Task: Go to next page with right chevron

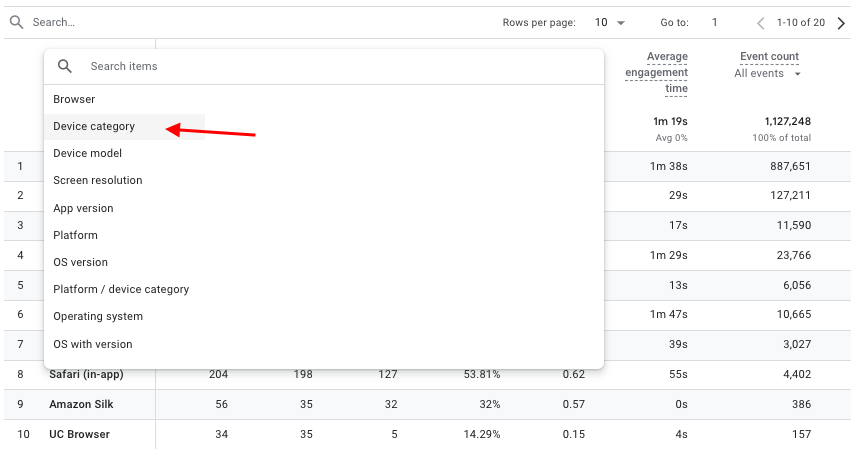Action: [x=841, y=23]
